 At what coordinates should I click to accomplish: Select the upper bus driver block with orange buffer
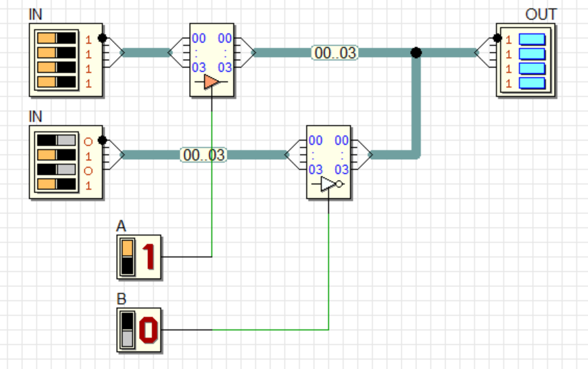coord(212,60)
